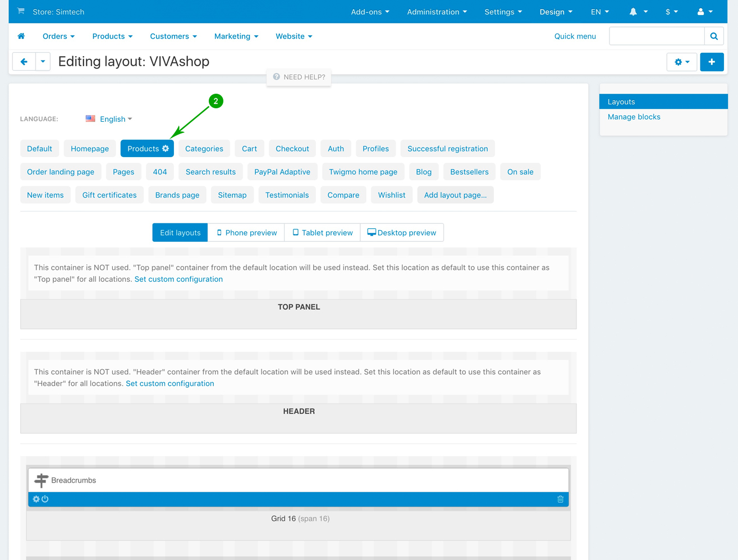Click the blue plus add button
The width and height of the screenshot is (738, 560).
(x=712, y=62)
